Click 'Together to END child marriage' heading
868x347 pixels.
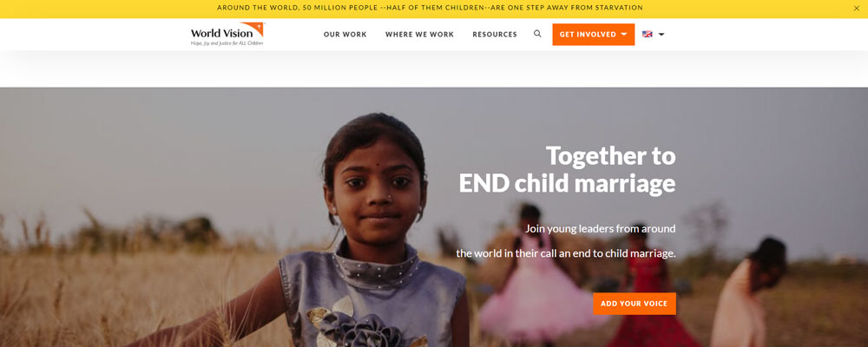pyautogui.click(x=567, y=169)
